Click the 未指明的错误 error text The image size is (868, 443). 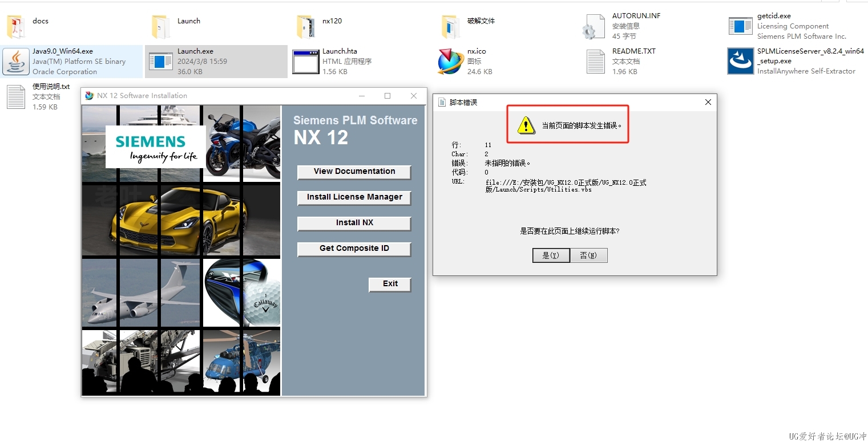508,163
